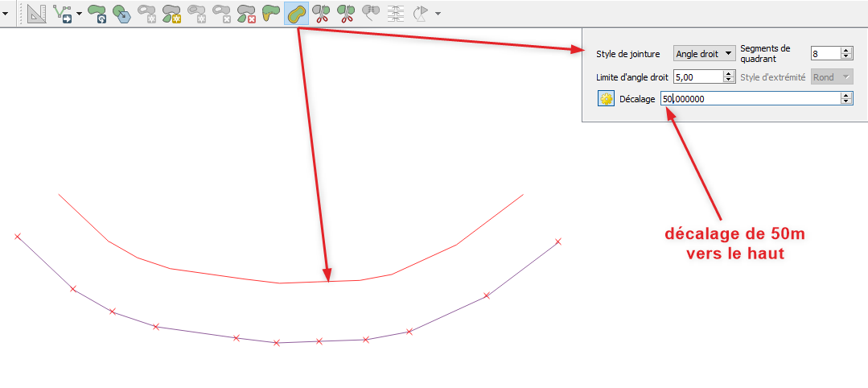Decrease the Décalage offset value
Image resolution: width=868 pixels, height=388 pixels.
(x=846, y=102)
